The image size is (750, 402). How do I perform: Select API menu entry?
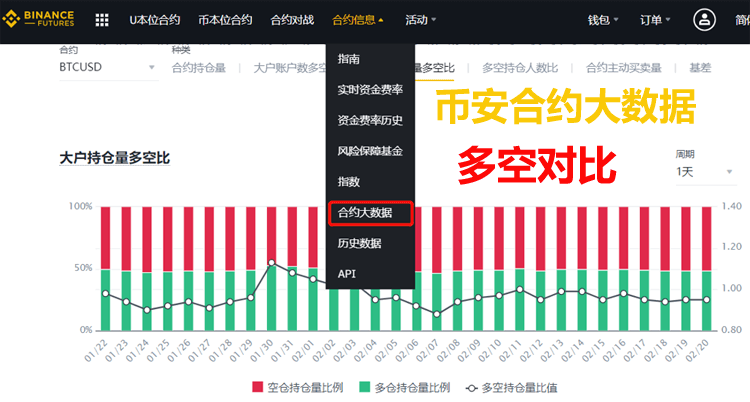tap(346, 274)
